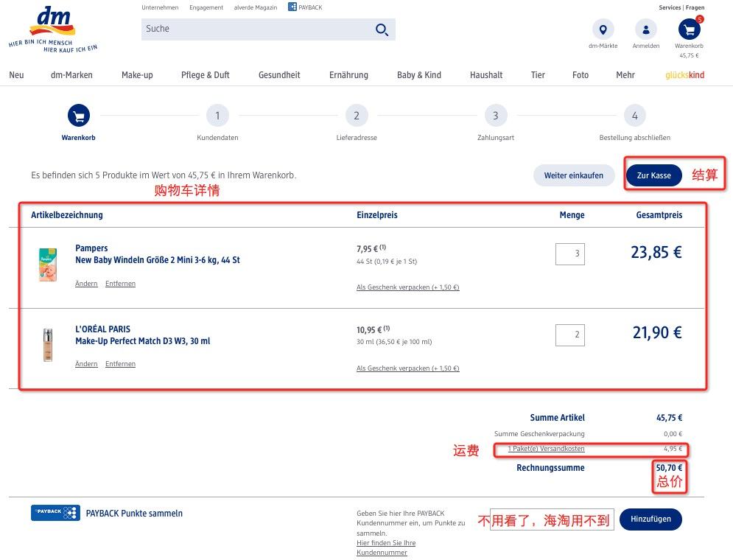The width and height of the screenshot is (733, 560).
Task: Open the Haushalt menu
Action: coord(486,75)
